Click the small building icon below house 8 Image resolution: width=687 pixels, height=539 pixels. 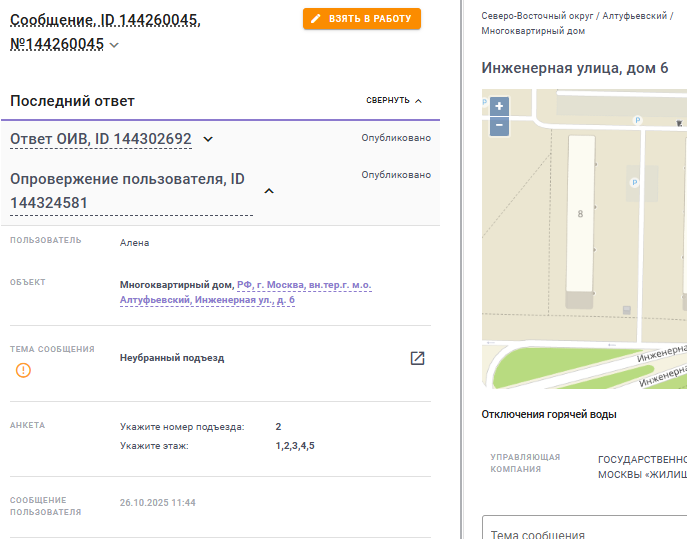tap(627, 310)
